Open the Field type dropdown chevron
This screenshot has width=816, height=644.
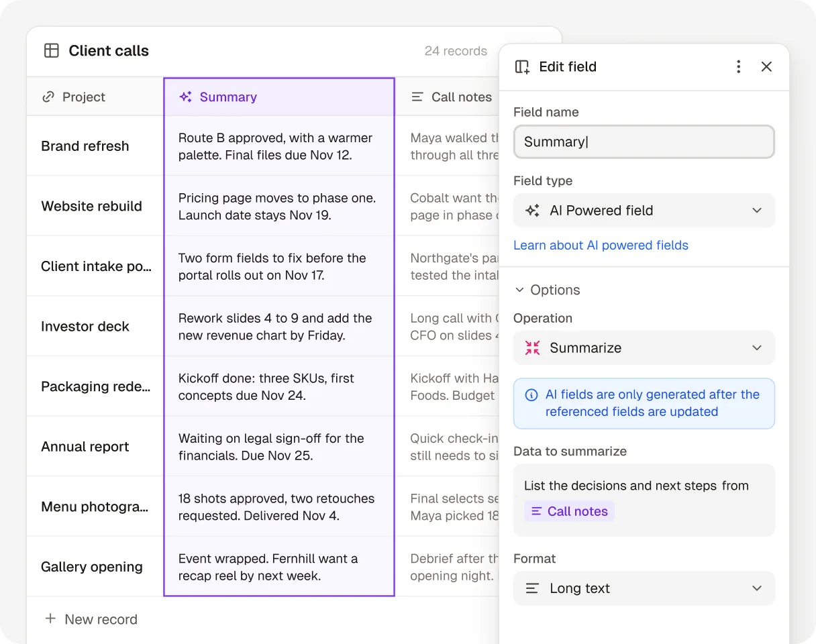click(757, 211)
